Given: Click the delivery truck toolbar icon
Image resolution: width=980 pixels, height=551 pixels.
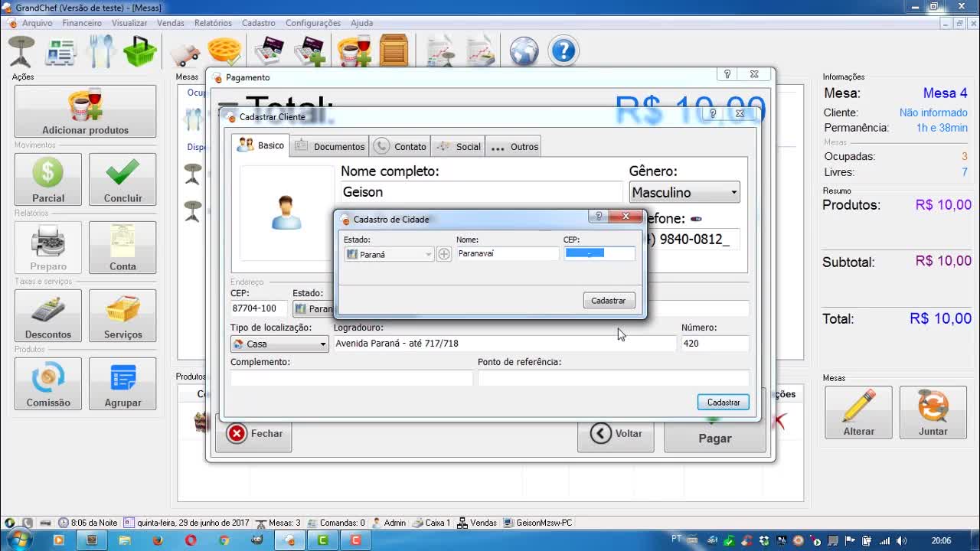Looking at the screenshot, I should tap(185, 54).
